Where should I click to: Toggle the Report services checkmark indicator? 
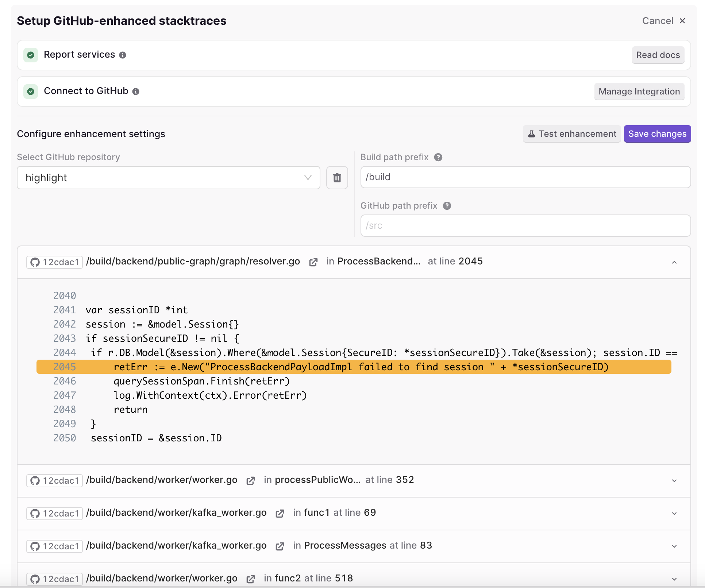pyautogui.click(x=31, y=54)
